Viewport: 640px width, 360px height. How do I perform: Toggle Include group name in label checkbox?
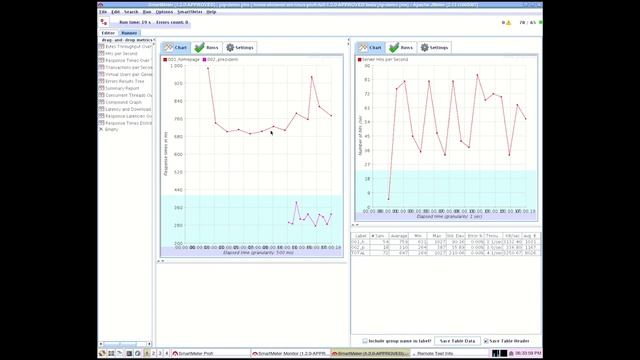click(365, 341)
